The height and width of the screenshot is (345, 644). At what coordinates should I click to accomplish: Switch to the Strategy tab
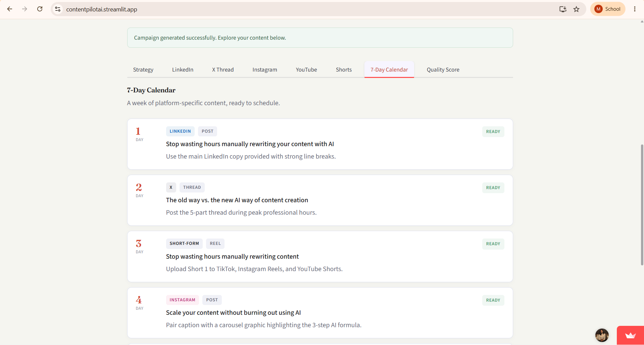143,70
